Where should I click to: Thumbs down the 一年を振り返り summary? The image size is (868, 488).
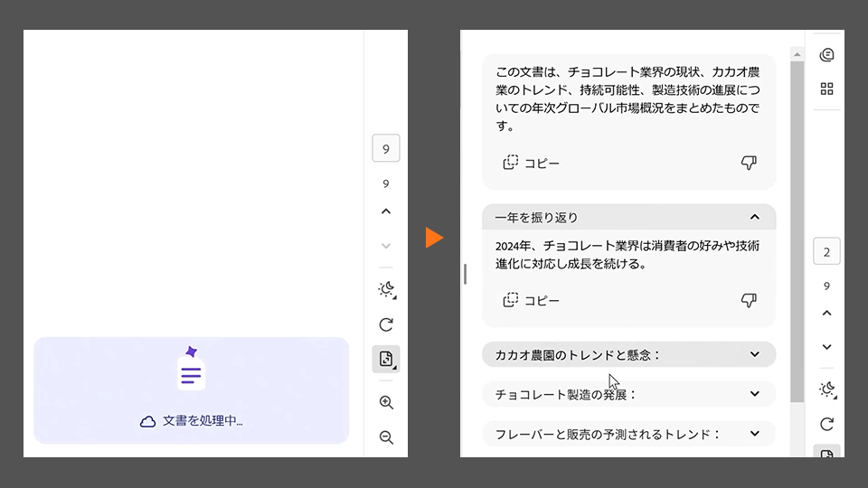point(748,300)
